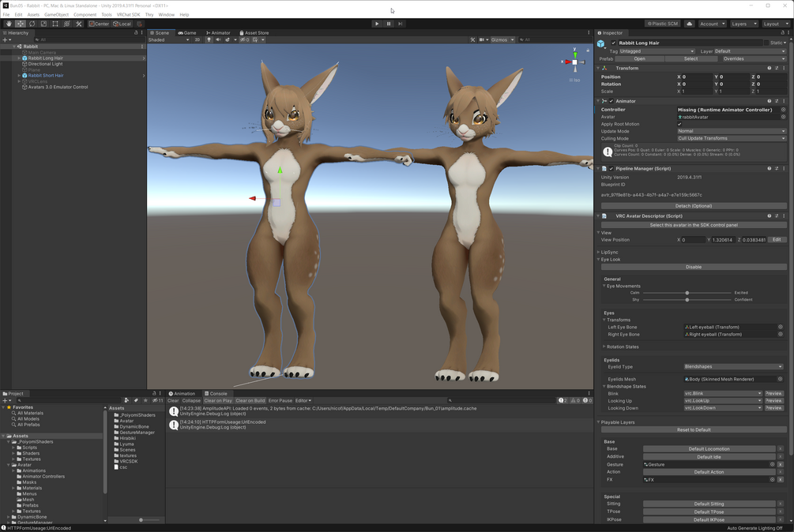Image resolution: width=794 pixels, height=532 pixels.
Task: Select Rabbit Short Hair in Hierarchy
Action: (x=46, y=75)
